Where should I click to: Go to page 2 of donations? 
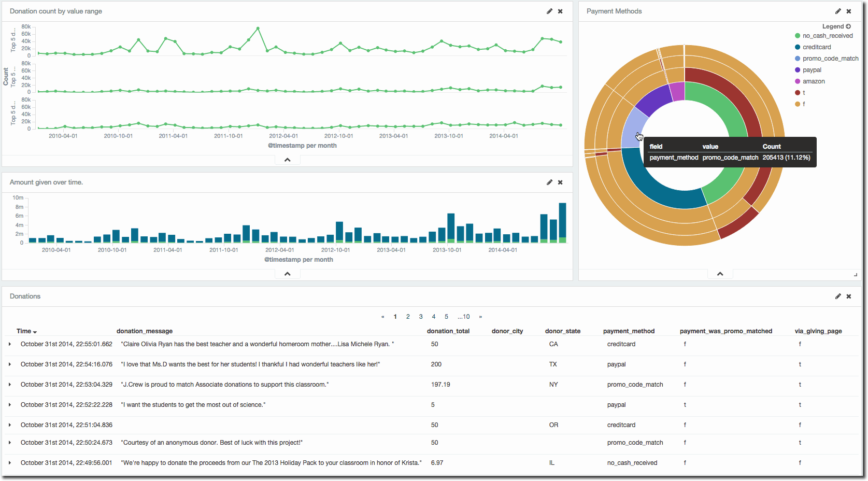point(408,317)
